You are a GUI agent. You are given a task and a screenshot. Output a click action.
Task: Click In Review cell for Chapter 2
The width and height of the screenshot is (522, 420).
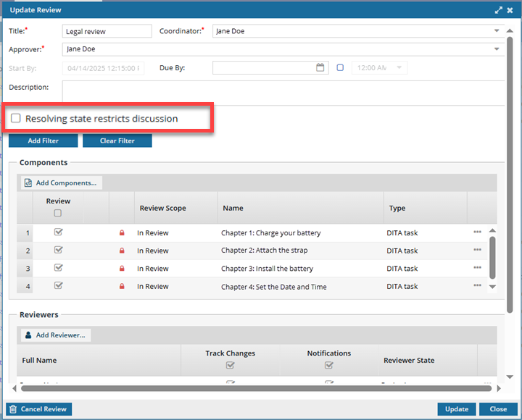153,251
